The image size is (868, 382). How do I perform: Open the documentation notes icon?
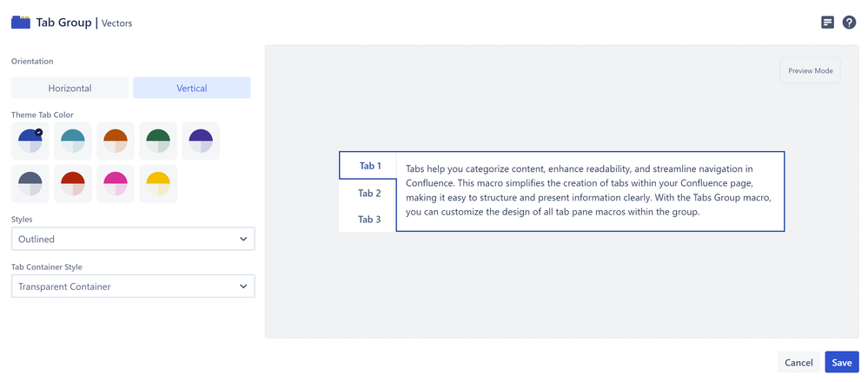pos(827,23)
